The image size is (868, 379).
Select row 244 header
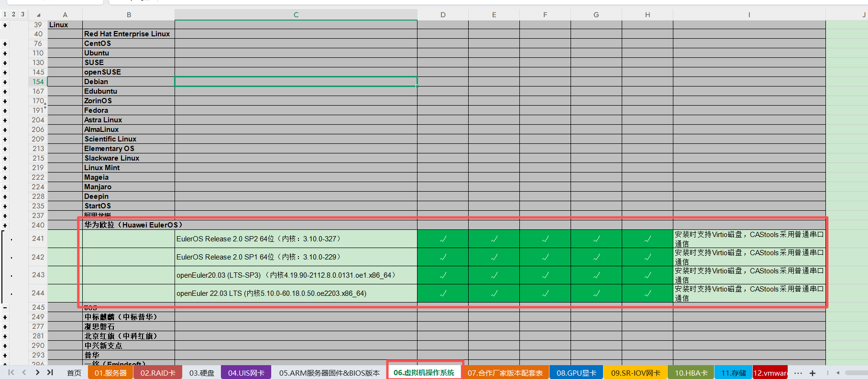38,293
